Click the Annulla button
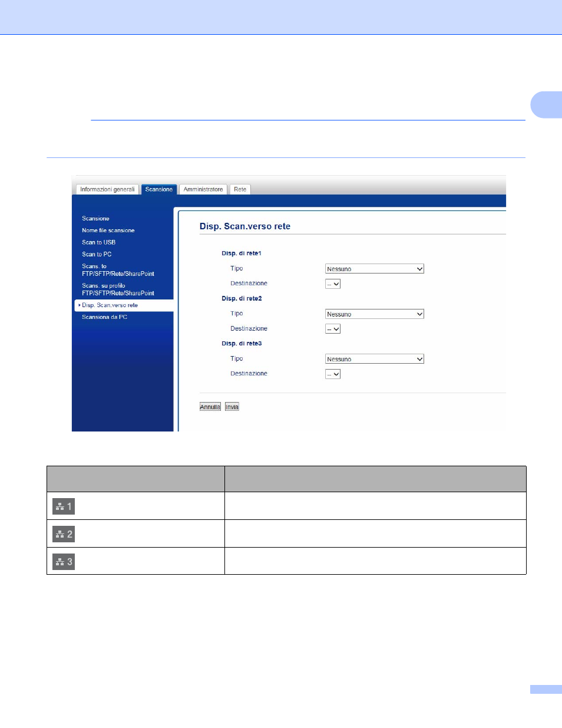Viewport: 562px width, 728px height. click(210, 407)
